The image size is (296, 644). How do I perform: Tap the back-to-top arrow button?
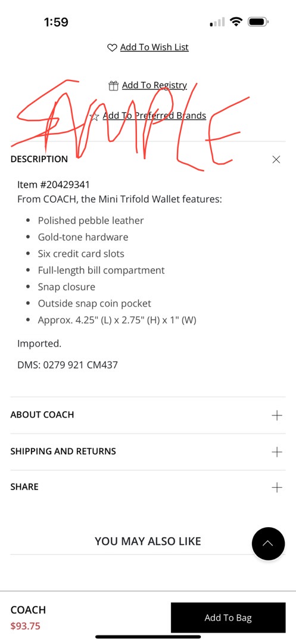point(268,544)
